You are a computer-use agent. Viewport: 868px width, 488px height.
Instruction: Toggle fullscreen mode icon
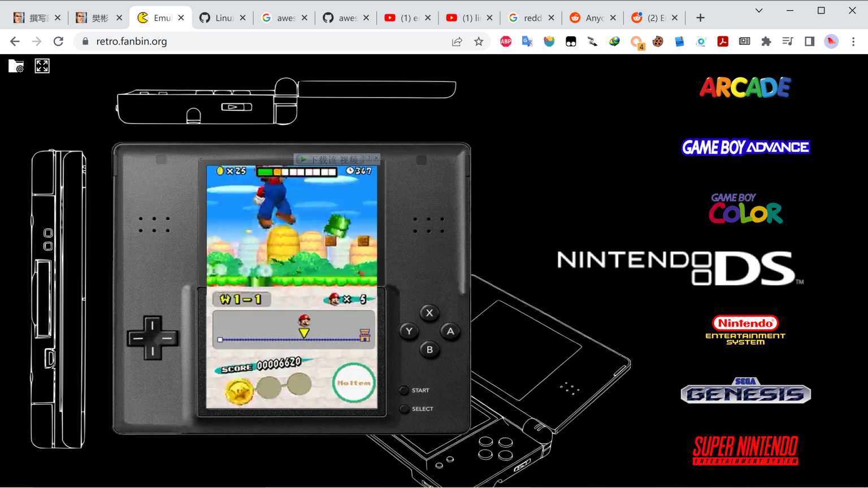[x=42, y=66]
